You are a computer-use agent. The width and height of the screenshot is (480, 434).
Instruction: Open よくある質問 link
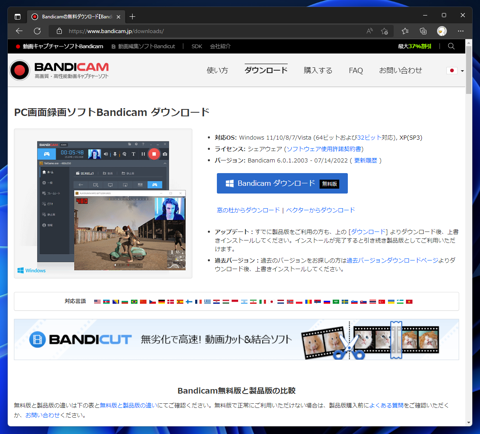pyautogui.click(x=386, y=405)
